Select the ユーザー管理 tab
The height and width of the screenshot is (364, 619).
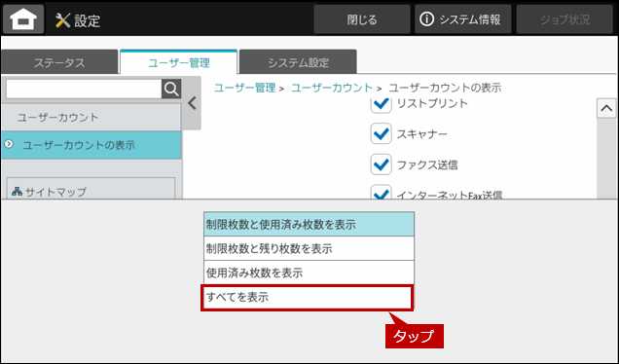pos(179,62)
